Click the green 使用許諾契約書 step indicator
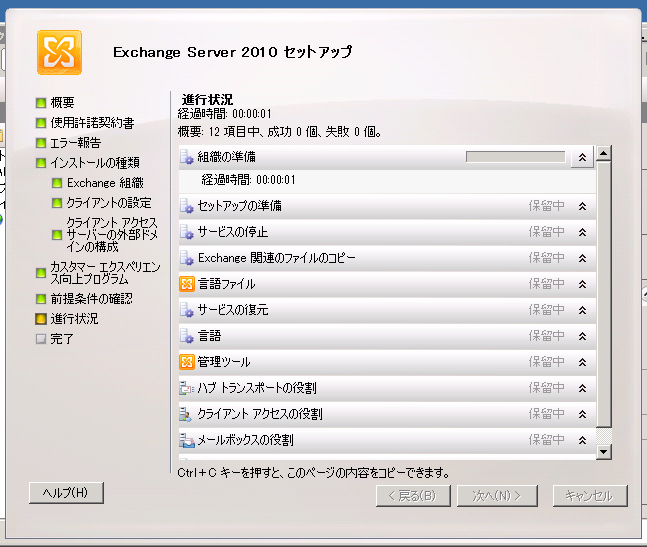 [x=41, y=123]
